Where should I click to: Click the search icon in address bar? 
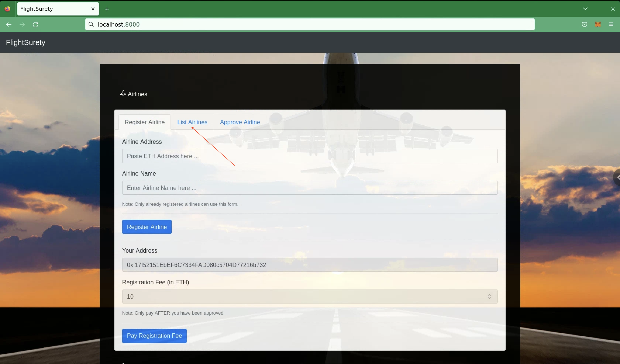click(x=91, y=24)
